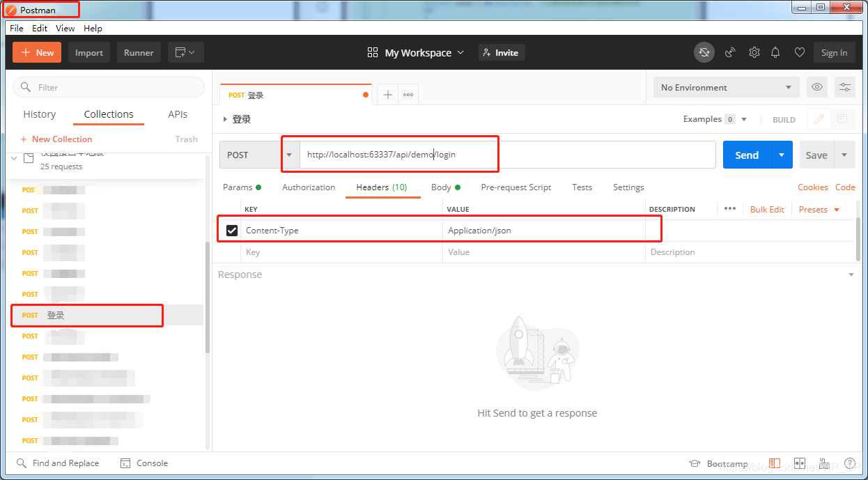Click the heart icon in header

tap(800, 52)
